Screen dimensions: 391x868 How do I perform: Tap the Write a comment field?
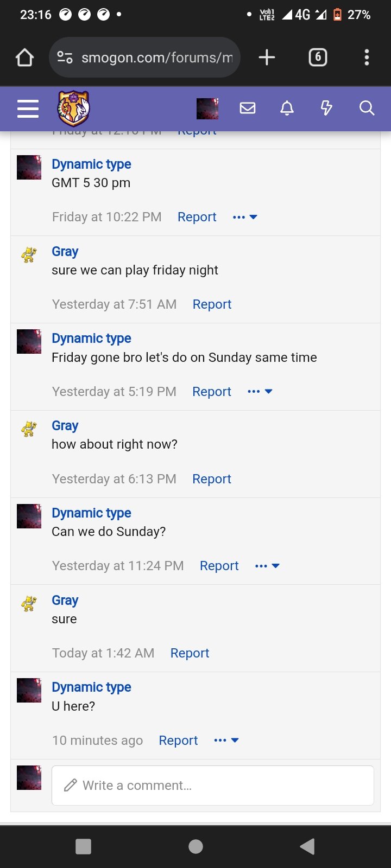(213, 786)
